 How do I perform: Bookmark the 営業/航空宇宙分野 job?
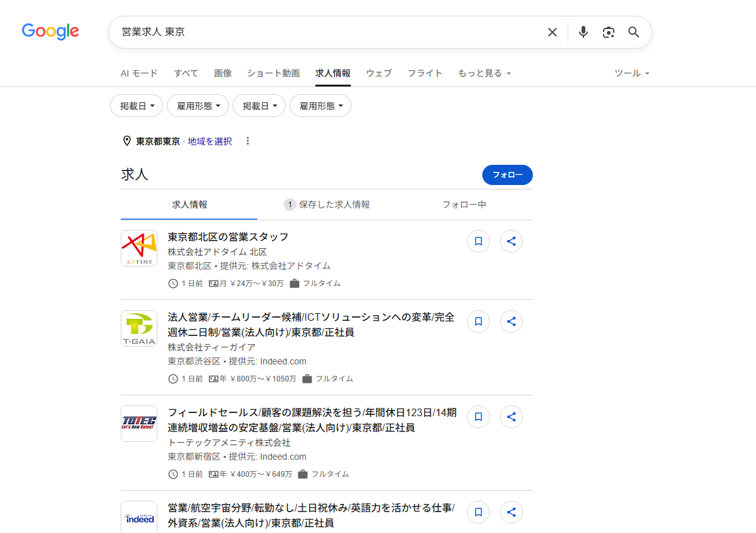point(479,512)
